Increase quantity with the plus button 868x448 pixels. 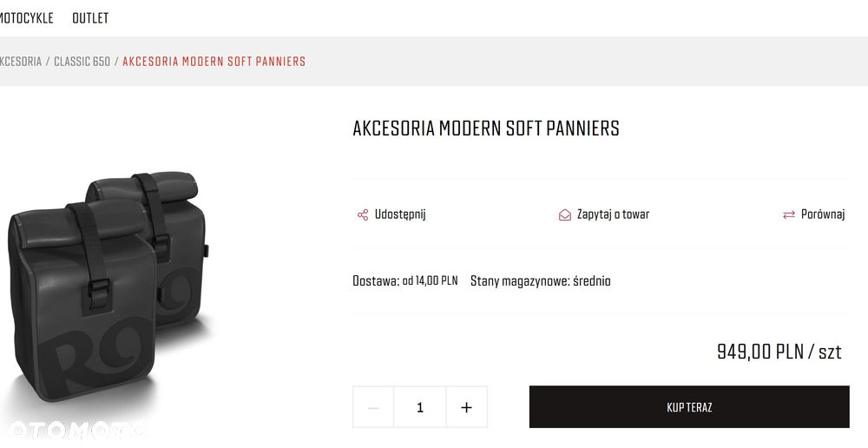(466, 407)
